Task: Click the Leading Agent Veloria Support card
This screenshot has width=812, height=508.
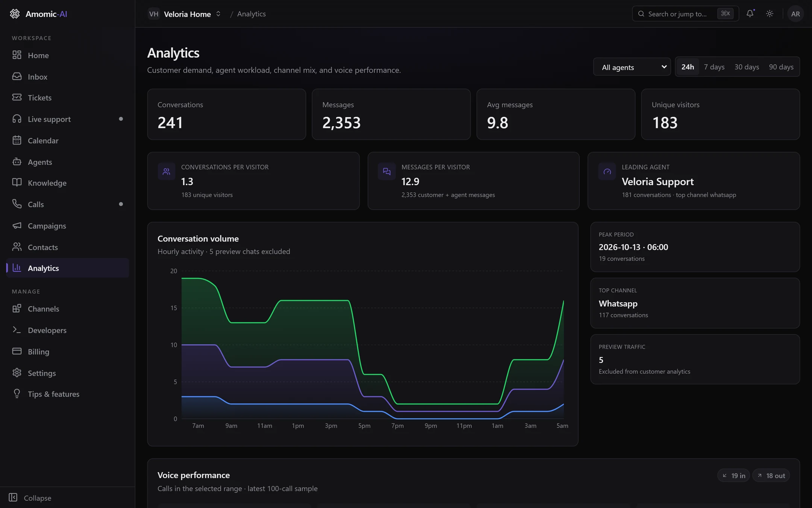Action: click(694, 181)
